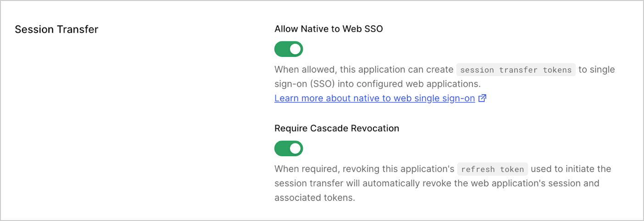644x221 pixels.
Task: Click the Session Transfer section heading
Action: 56,29
